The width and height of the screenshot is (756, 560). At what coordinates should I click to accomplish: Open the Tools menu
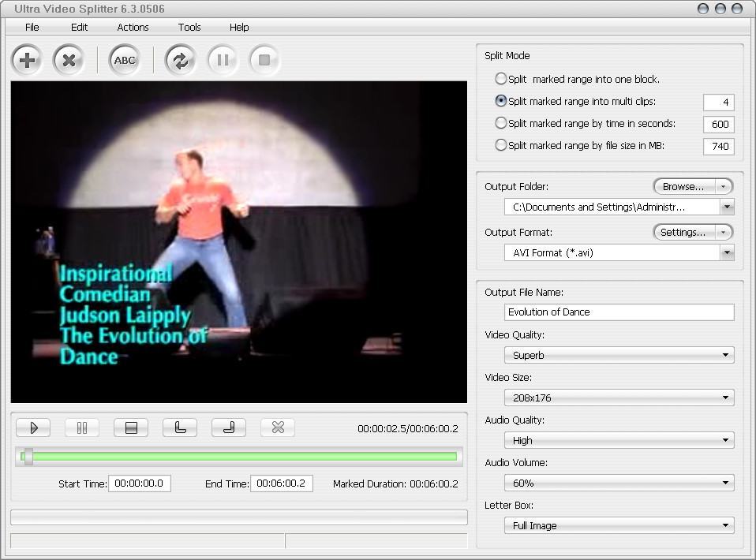pos(189,27)
